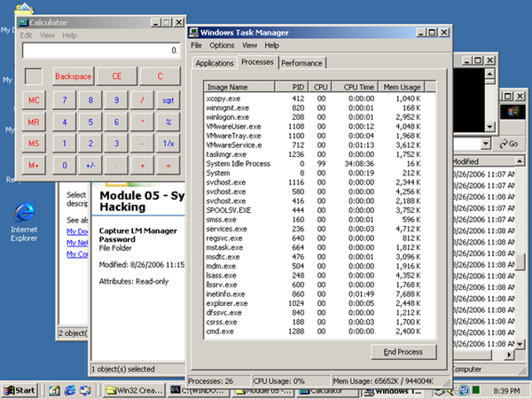The height and width of the screenshot is (399, 532).
Task: Open the My Do... link in folder pane
Action: pos(77,231)
